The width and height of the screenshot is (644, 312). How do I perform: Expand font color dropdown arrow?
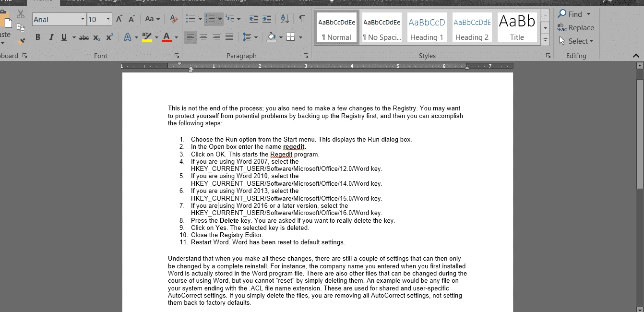tap(176, 37)
